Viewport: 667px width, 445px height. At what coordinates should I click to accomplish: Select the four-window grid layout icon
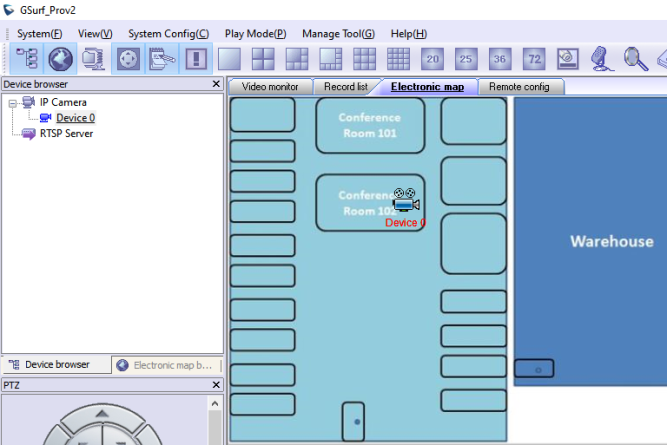point(263,59)
